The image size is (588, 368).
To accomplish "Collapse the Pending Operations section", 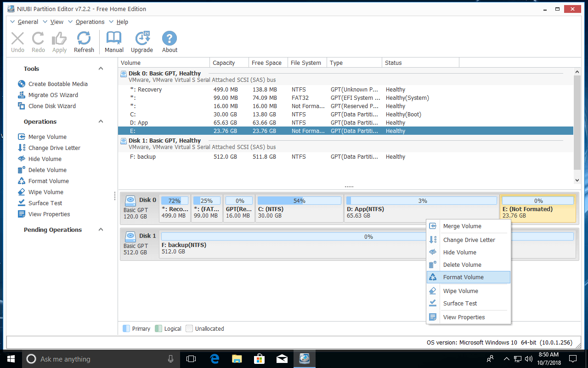I will click(x=101, y=230).
